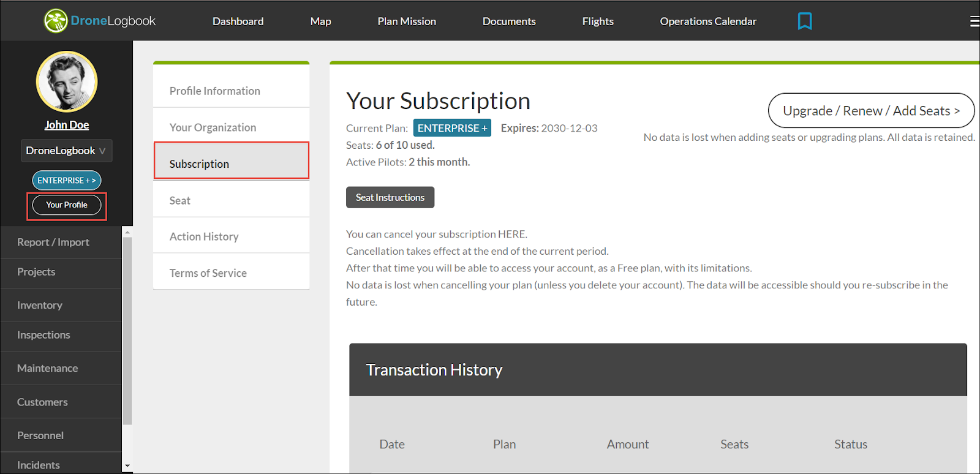Expand the DroneLogbook organization dropdown
Image resolution: width=980 pixels, height=474 pixels.
tap(67, 151)
